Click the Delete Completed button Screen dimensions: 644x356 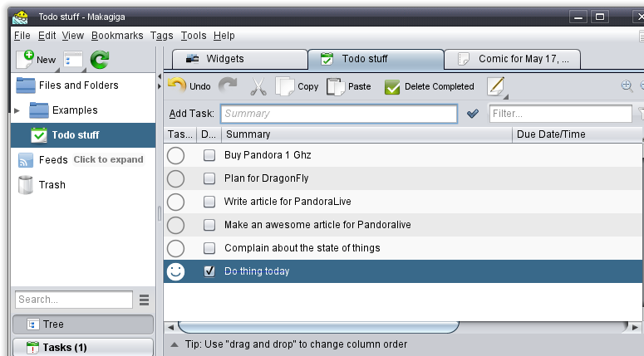[429, 86]
